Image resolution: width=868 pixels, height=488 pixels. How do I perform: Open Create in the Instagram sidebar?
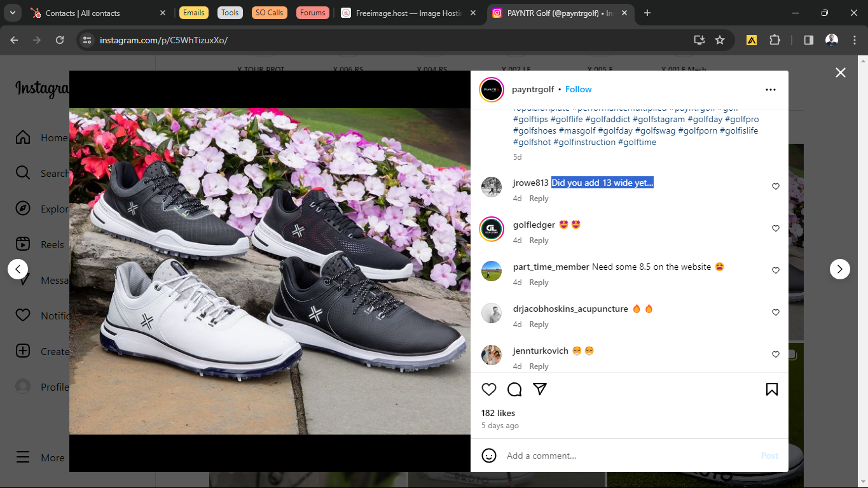coord(41,351)
